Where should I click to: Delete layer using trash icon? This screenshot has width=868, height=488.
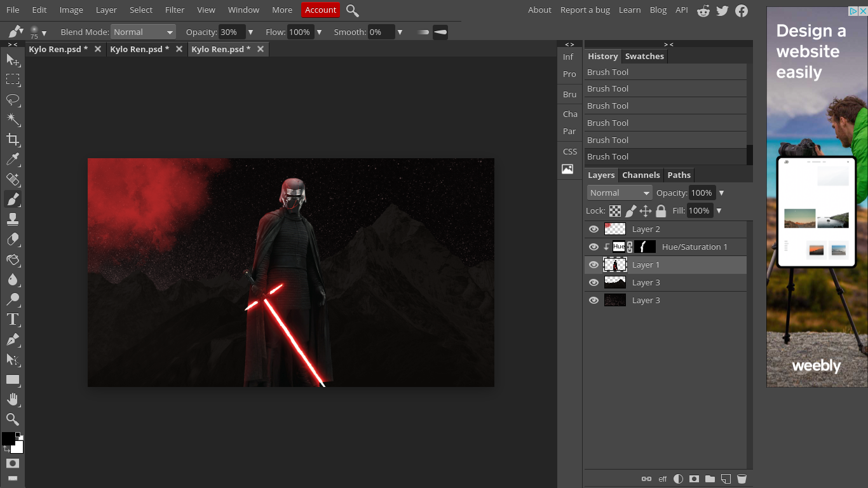742,479
